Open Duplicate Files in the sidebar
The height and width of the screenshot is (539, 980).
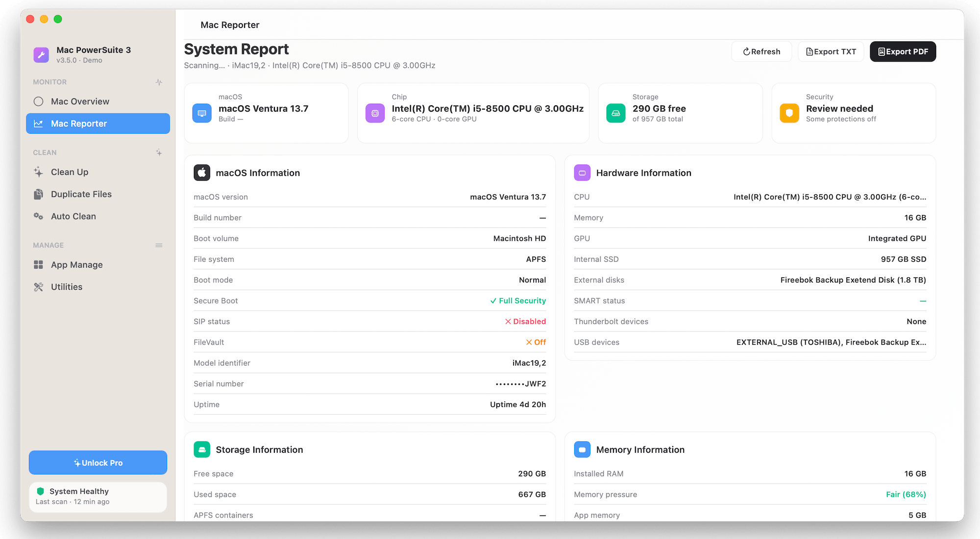pos(98,194)
